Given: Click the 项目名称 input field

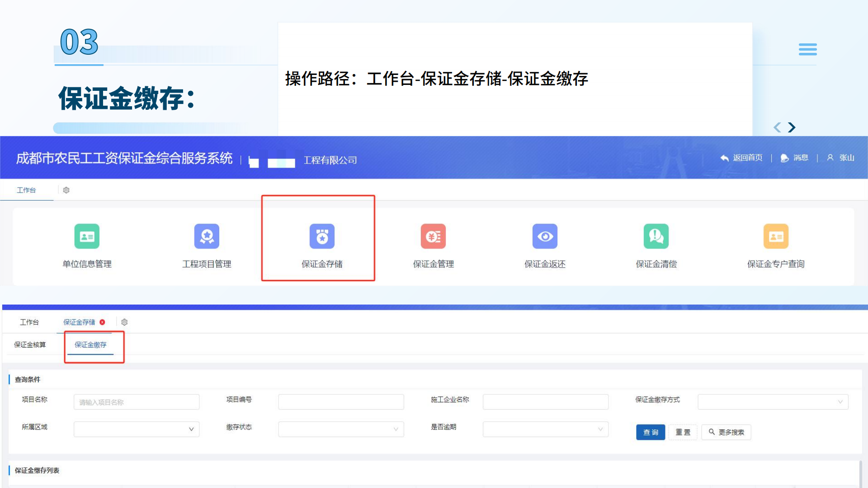Looking at the screenshot, I should click(136, 401).
